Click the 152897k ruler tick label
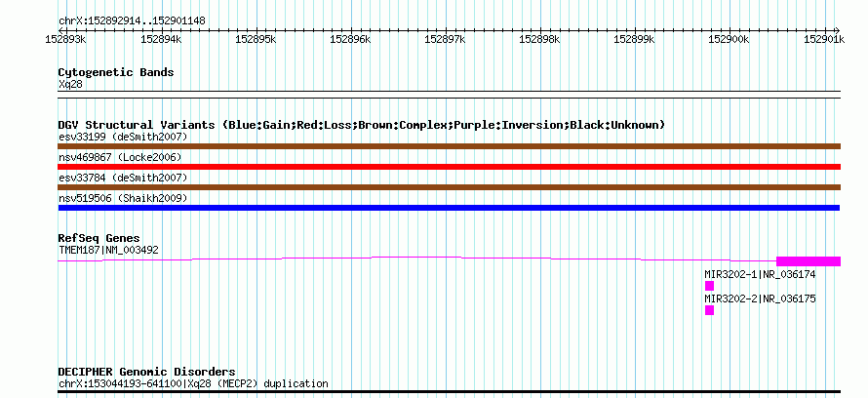This screenshot has width=868, height=398. (445, 39)
